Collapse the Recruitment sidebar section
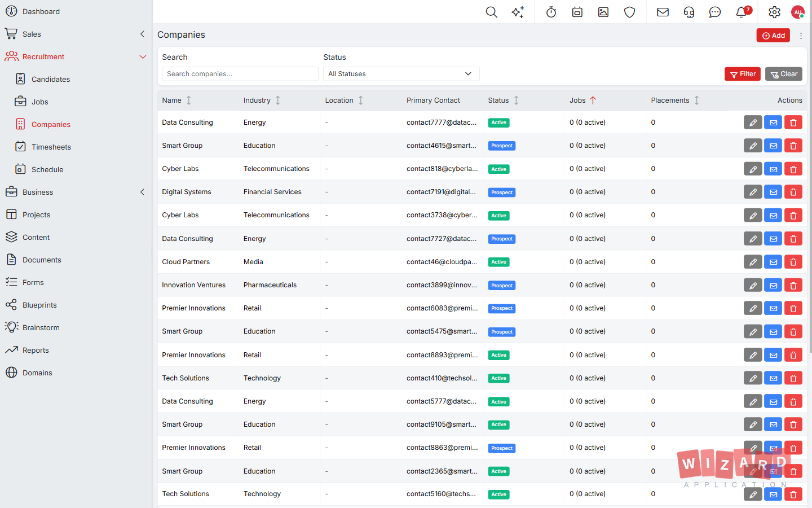Viewport: 812px width, 508px height. [x=143, y=56]
